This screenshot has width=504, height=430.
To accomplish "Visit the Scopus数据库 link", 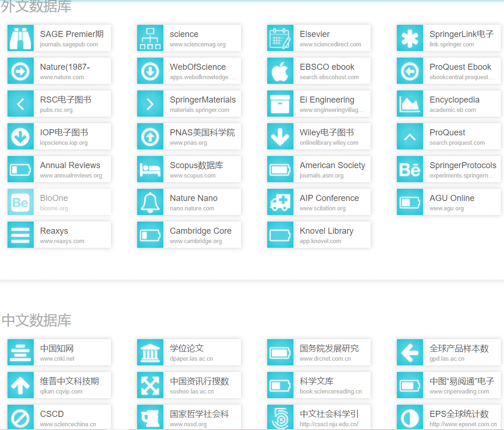I will coord(189,169).
